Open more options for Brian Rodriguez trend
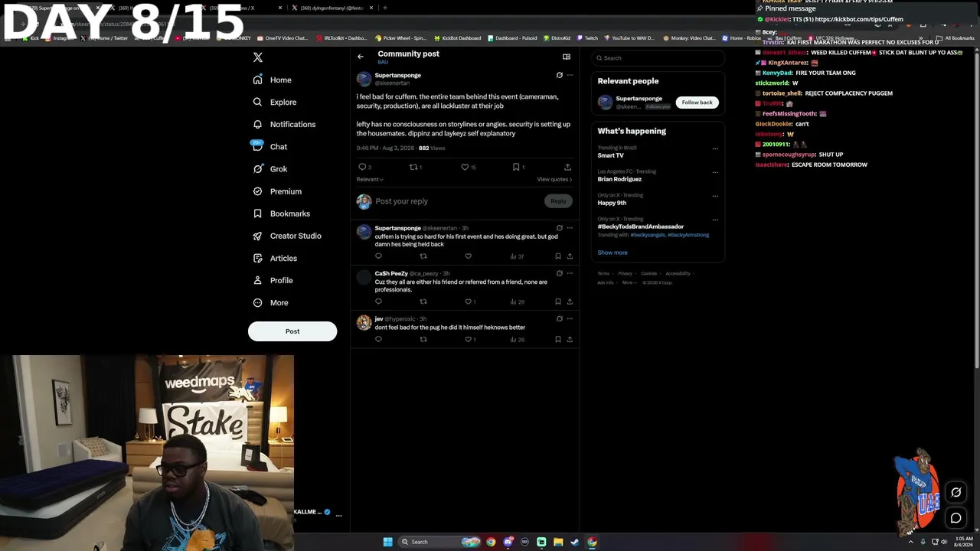Image resolution: width=980 pixels, height=551 pixels. [715, 172]
